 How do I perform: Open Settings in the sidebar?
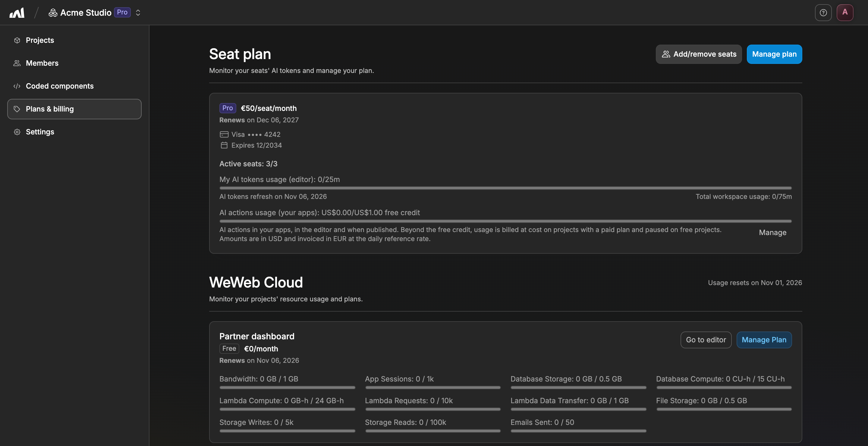click(x=74, y=132)
